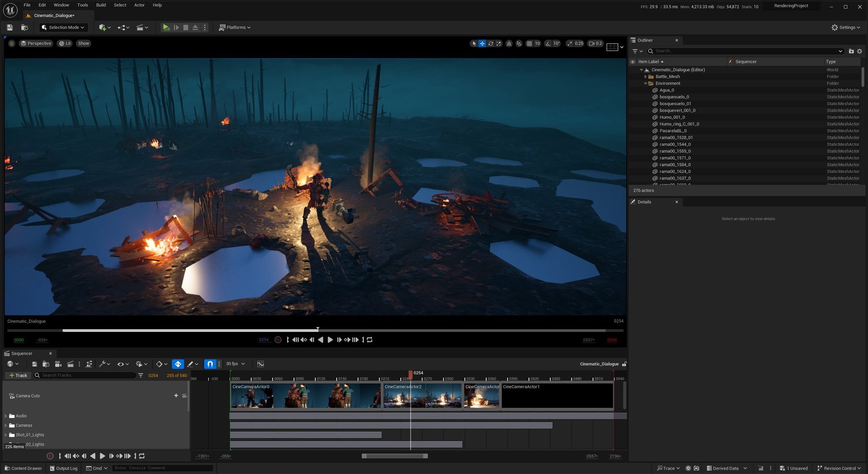This screenshot has height=474, width=868.
Task: Open the Build menu
Action: 101,5
